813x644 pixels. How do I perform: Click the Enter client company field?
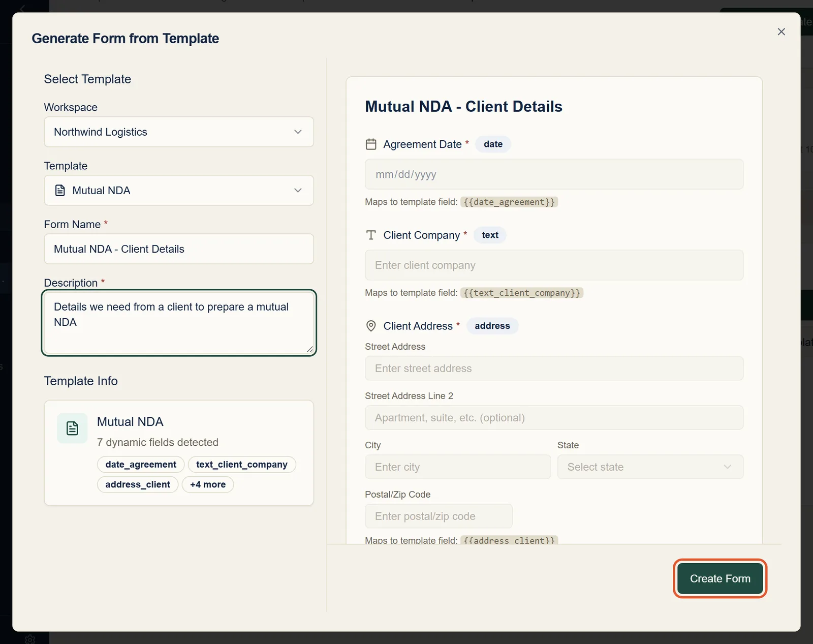pyautogui.click(x=554, y=265)
